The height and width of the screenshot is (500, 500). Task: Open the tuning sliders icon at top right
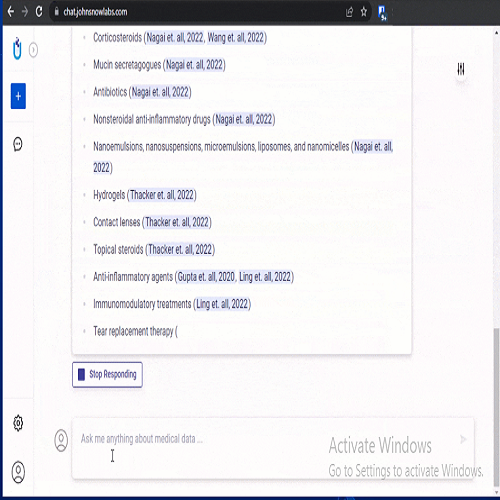coord(461,69)
